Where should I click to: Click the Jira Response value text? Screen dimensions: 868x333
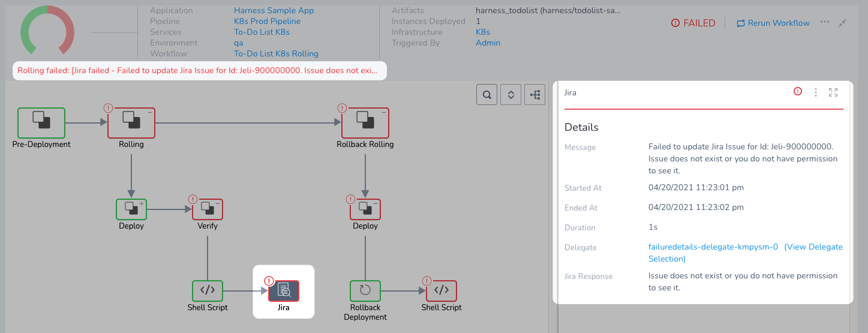[743, 281]
